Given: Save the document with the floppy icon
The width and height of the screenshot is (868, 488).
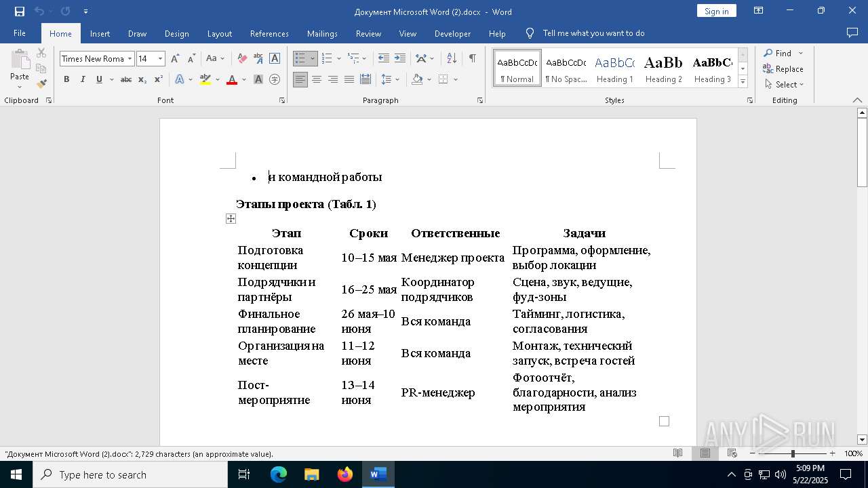Looking at the screenshot, I should [x=20, y=12].
